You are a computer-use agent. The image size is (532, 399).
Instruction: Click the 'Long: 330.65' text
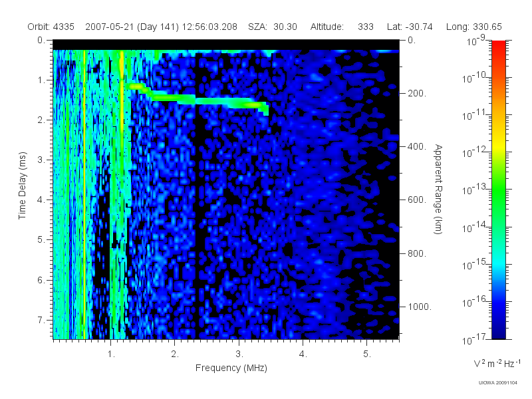tap(474, 27)
